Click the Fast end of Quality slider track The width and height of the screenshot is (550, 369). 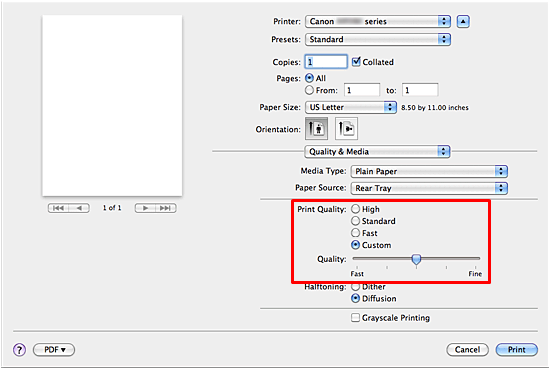click(356, 259)
